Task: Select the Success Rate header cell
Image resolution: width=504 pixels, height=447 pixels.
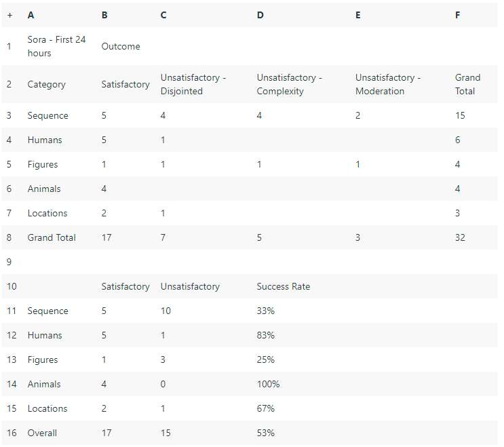Action: click(x=283, y=286)
